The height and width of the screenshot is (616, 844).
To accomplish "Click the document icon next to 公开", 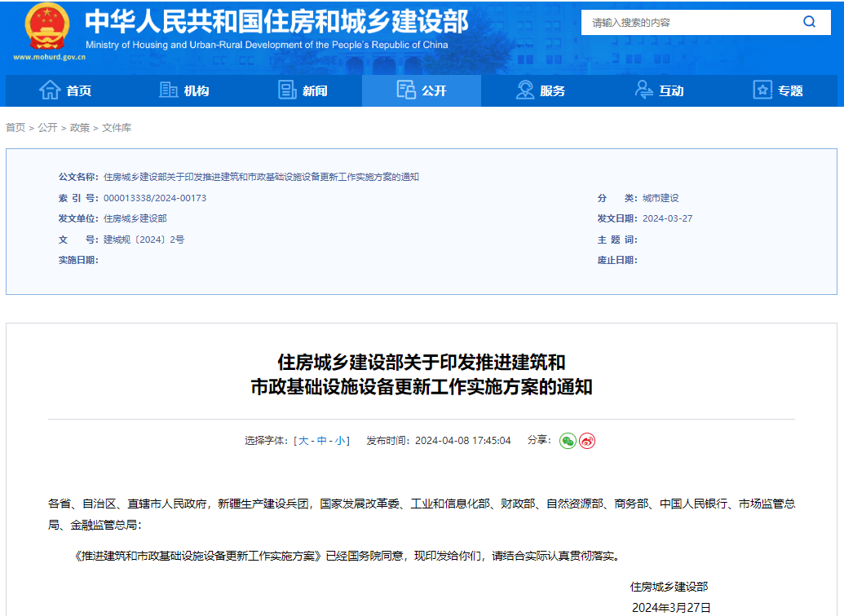I will (x=405, y=90).
